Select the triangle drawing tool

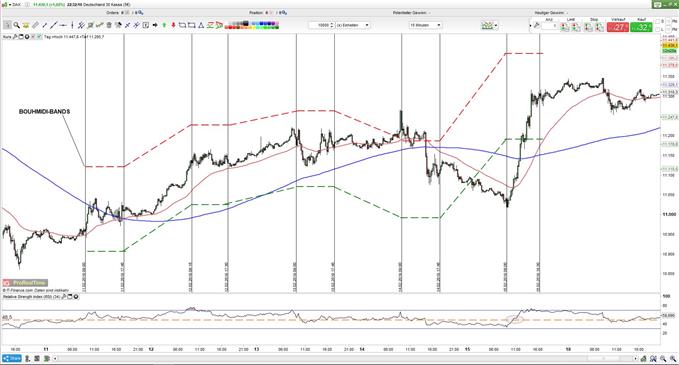point(201,26)
